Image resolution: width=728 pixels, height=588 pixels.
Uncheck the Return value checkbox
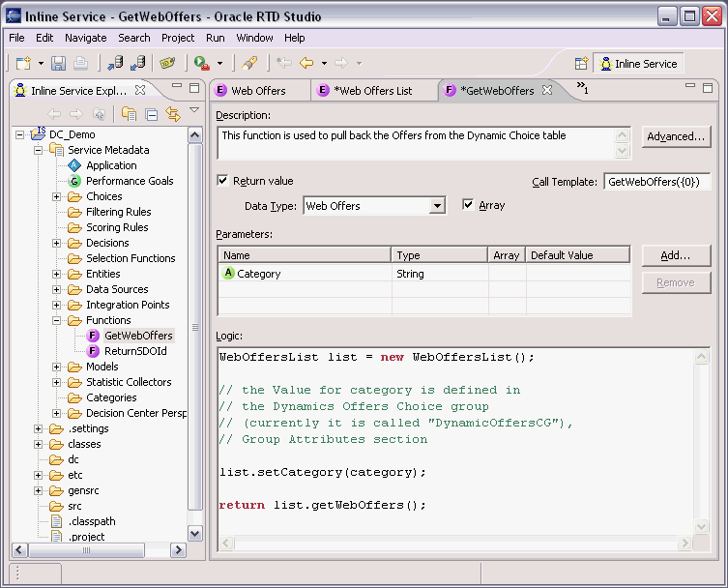223,181
